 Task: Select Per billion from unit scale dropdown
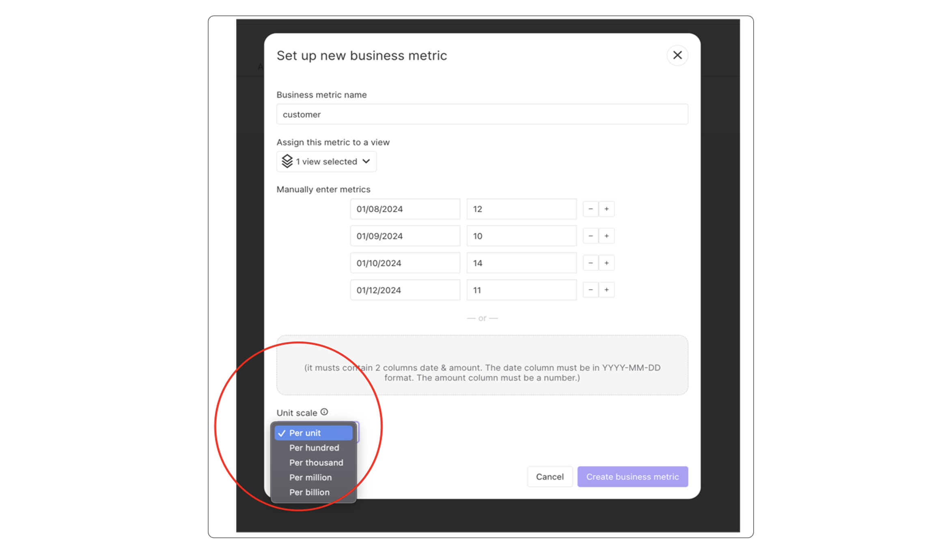309,492
